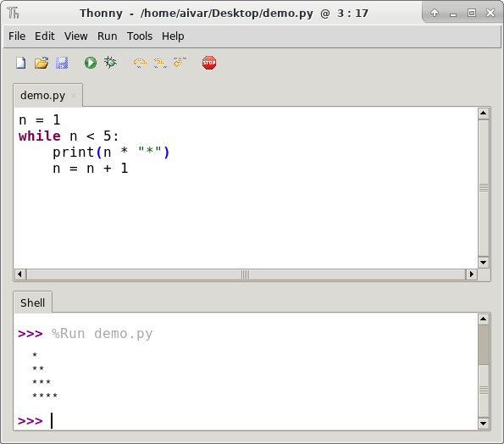
Task: Create a new file with toolbar icon
Action: pyautogui.click(x=21, y=63)
